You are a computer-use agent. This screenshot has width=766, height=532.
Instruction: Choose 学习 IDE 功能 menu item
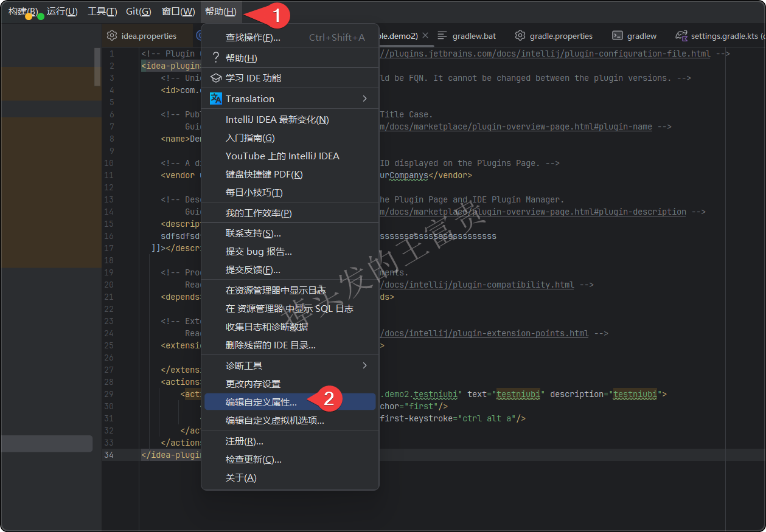290,78
